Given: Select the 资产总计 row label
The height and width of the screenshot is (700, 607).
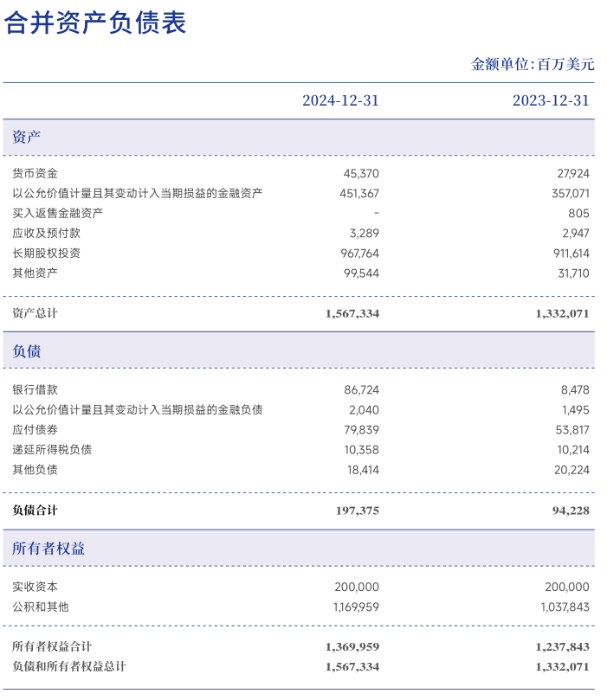Looking at the screenshot, I should [x=36, y=313].
